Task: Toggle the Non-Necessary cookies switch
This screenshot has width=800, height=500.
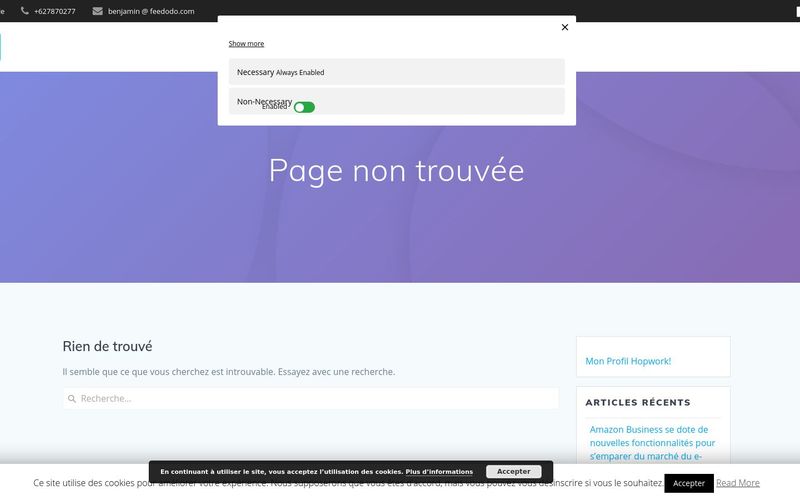Action: (x=304, y=107)
